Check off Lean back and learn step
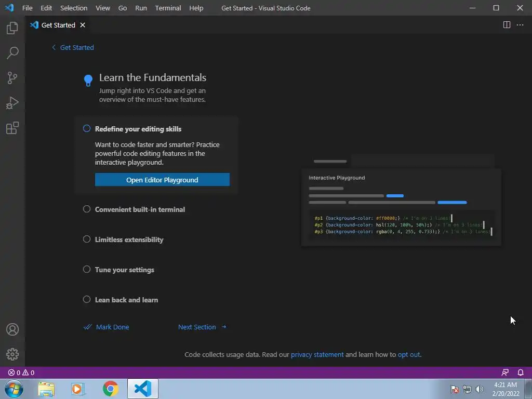532x399 pixels. [x=87, y=300]
